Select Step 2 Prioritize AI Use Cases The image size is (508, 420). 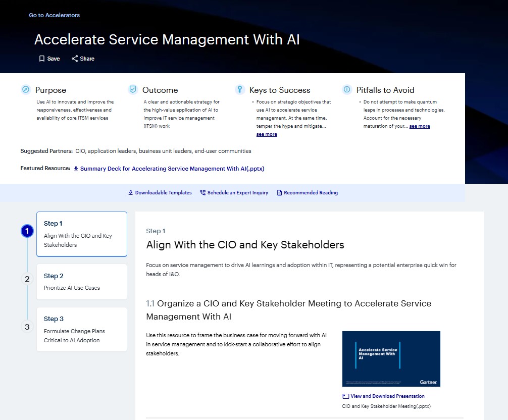point(81,281)
